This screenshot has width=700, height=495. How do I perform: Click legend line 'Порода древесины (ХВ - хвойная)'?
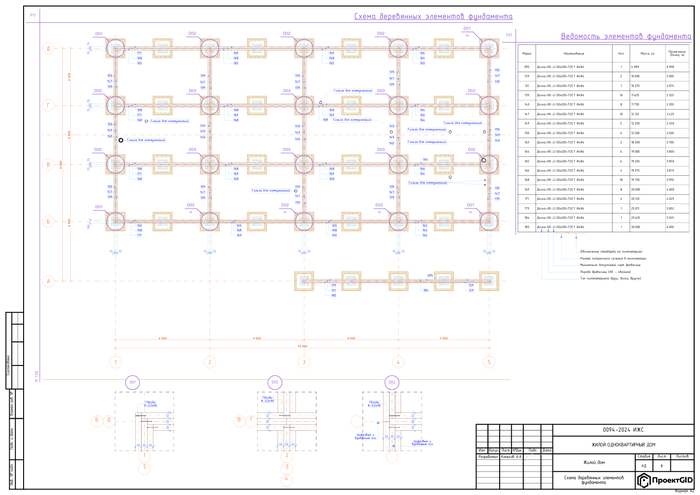tap(605, 271)
